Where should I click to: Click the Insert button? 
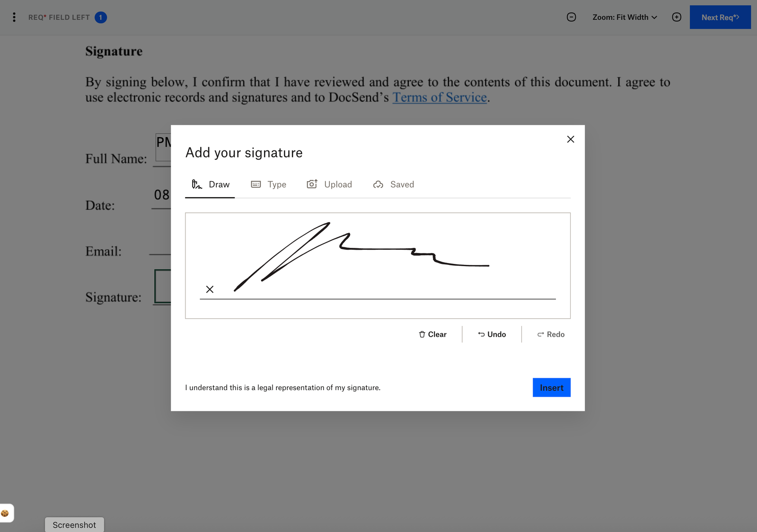coord(551,387)
